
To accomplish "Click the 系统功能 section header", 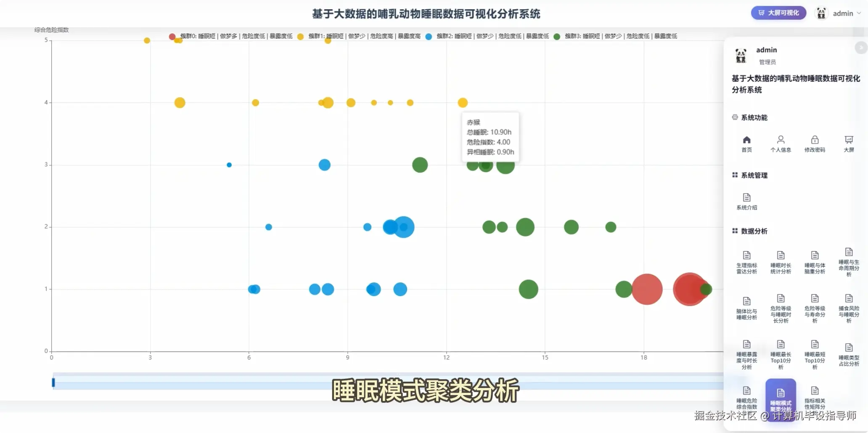I will pos(750,117).
